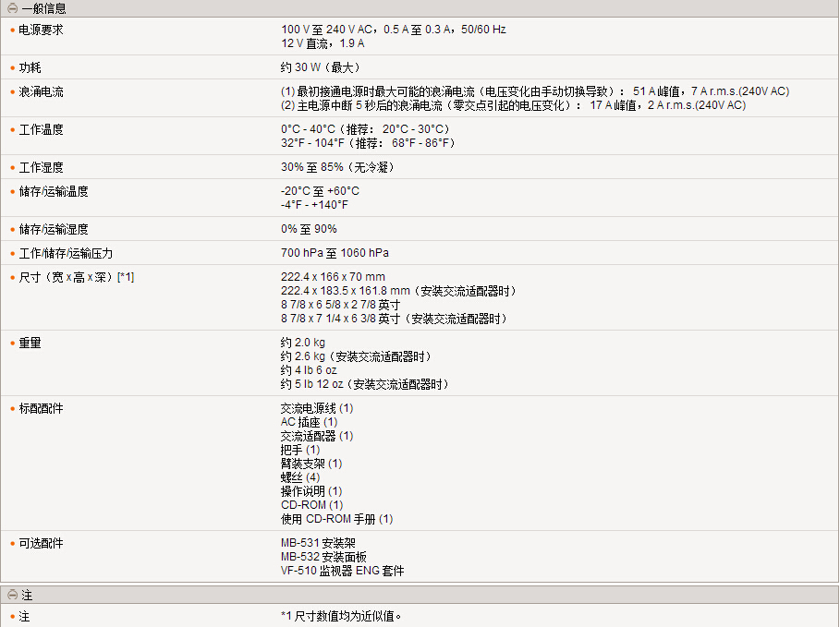Viewport: 840px width, 627px height.
Task: Collapse the 一般信息 section via minus icon
Action: (x=12, y=8)
